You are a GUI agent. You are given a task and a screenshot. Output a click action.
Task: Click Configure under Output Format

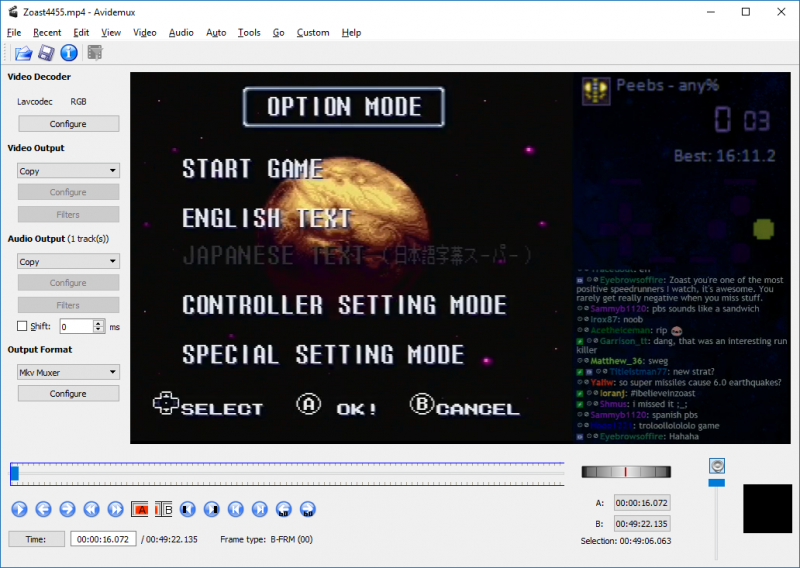(x=68, y=393)
